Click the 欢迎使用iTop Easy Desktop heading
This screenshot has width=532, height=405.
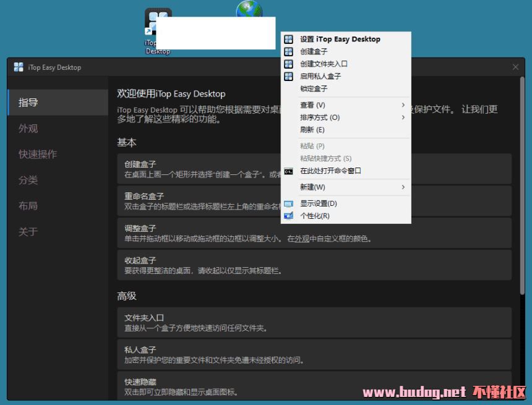(171, 94)
